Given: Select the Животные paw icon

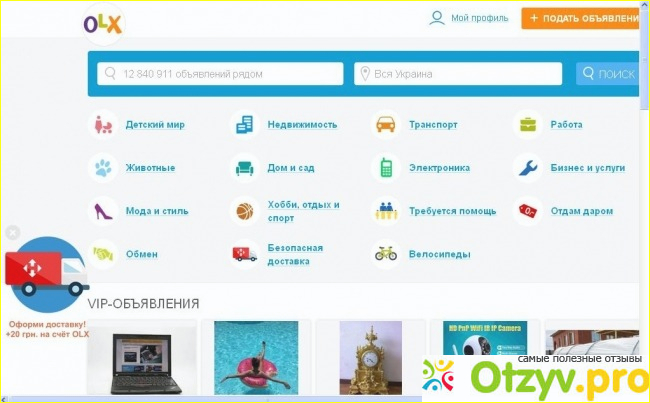Looking at the screenshot, I should 103,168.
